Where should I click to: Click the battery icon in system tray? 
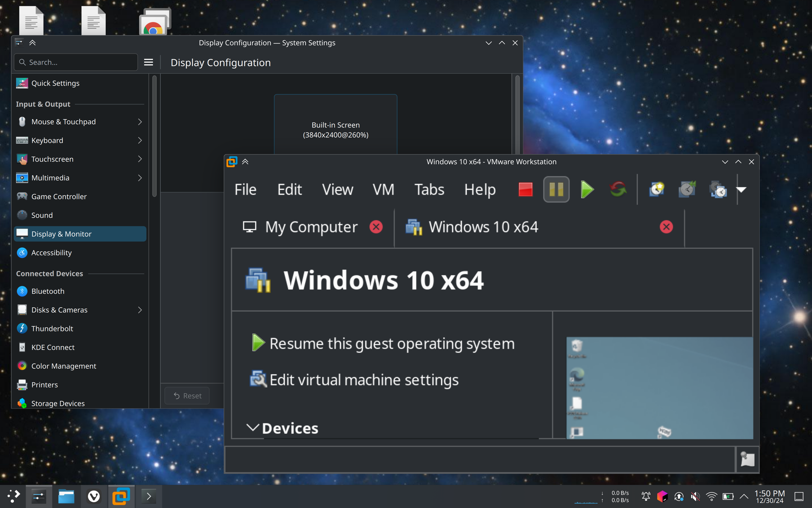click(728, 496)
